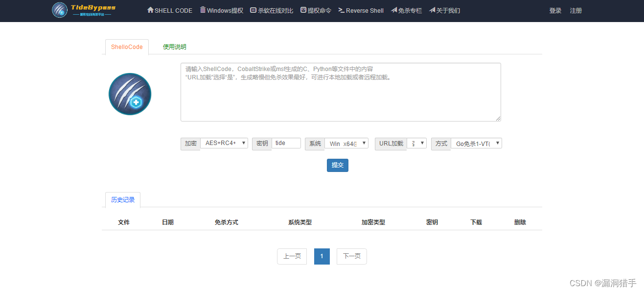
Task: Click the icon beside 杀软在线对比
Action: (x=253, y=10)
